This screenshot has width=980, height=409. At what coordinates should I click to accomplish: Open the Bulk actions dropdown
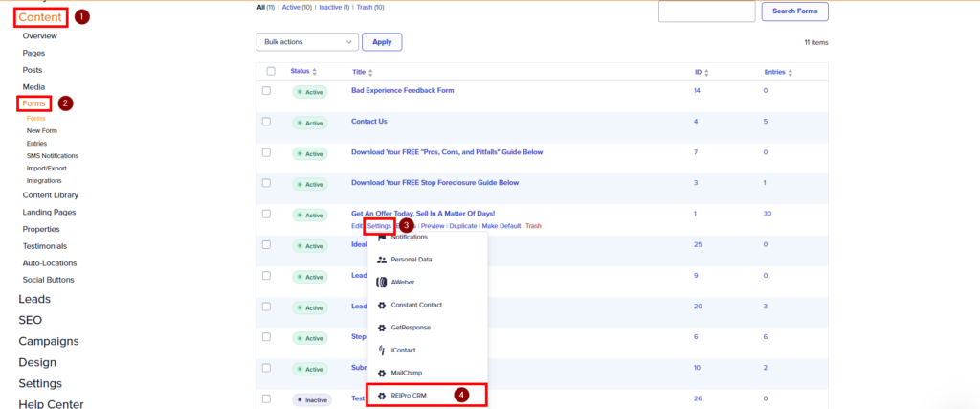(306, 42)
